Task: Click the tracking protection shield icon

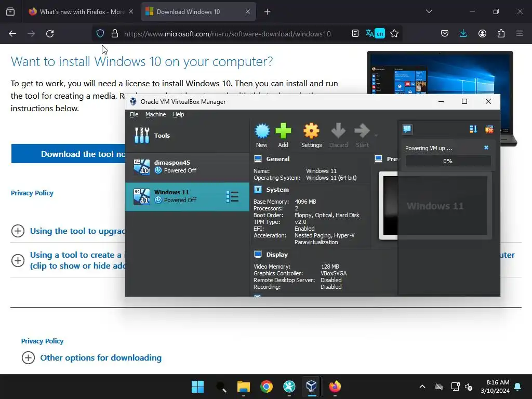Action: 100,34
